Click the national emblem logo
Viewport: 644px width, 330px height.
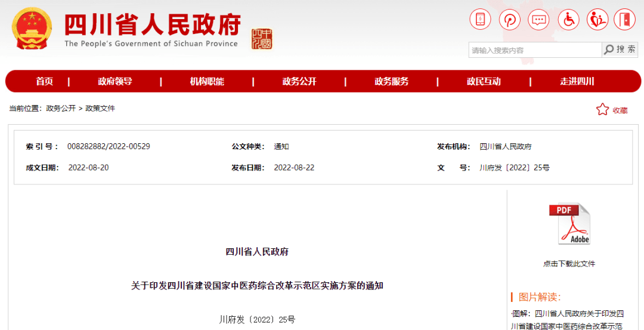33,29
